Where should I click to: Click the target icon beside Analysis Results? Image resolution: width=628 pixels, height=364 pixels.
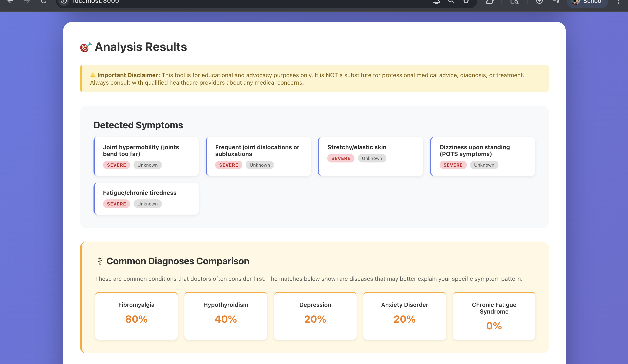coord(86,47)
